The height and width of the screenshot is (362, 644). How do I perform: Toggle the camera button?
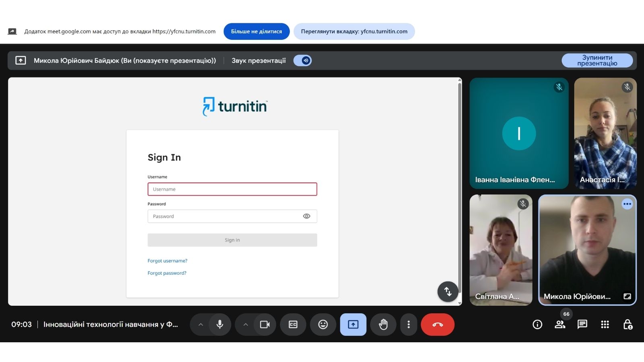click(x=265, y=325)
